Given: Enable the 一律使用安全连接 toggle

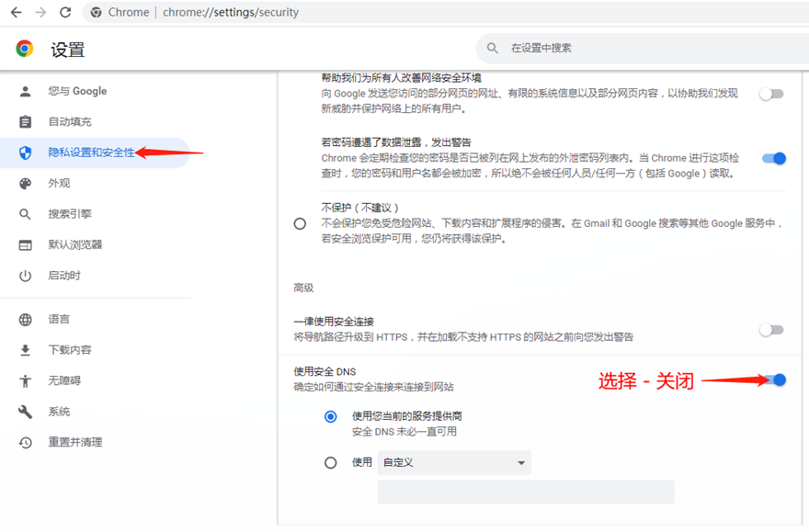Looking at the screenshot, I should pyautogui.click(x=771, y=330).
